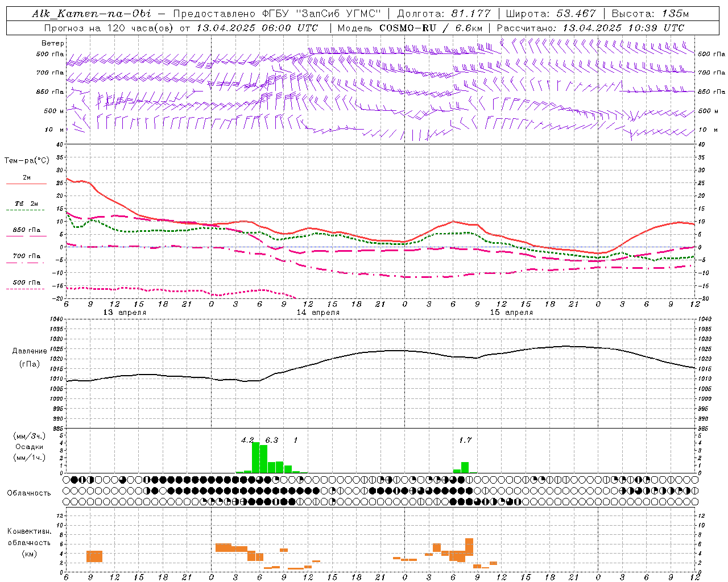Click the '10 м' wind level label on left
The image size is (728, 582).
point(54,130)
